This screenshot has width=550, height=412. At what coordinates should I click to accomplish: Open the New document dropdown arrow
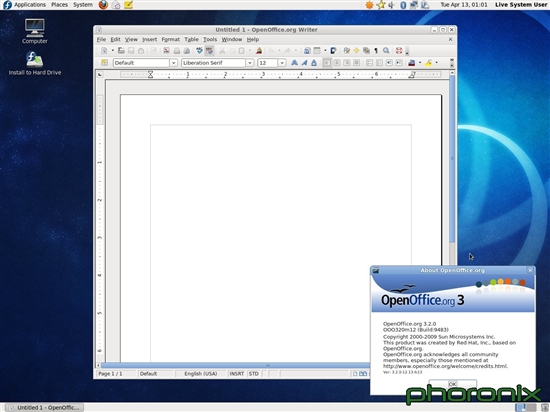pyautogui.click(x=113, y=51)
